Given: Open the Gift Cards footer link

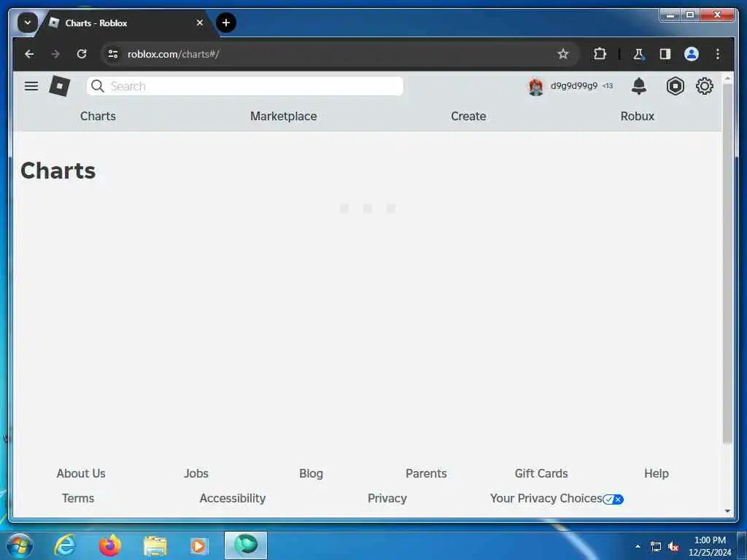Looking at the screenshot, I should coord(541,473).
